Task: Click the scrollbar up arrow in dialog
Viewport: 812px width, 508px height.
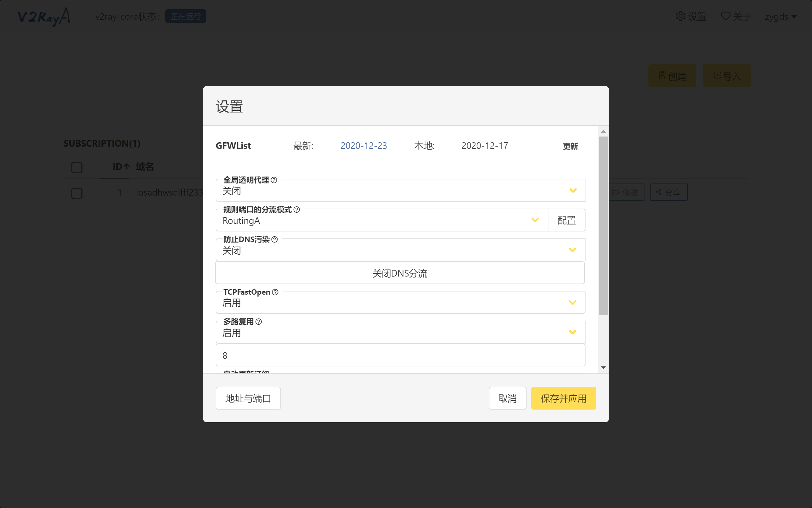Action: (603, 131)
